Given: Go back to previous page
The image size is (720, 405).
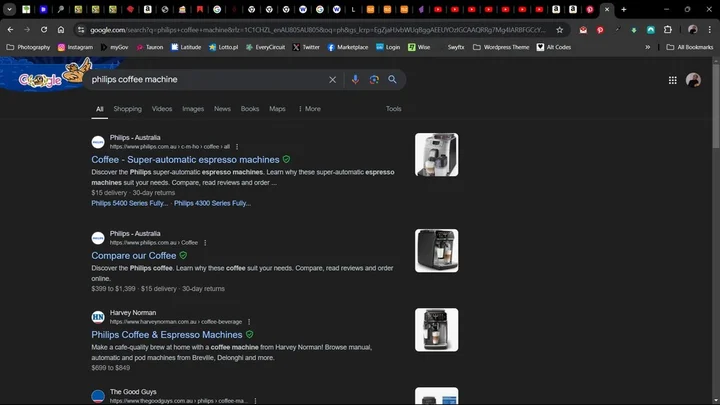Looking at the screenshot, I should click(x=10, y=30).
